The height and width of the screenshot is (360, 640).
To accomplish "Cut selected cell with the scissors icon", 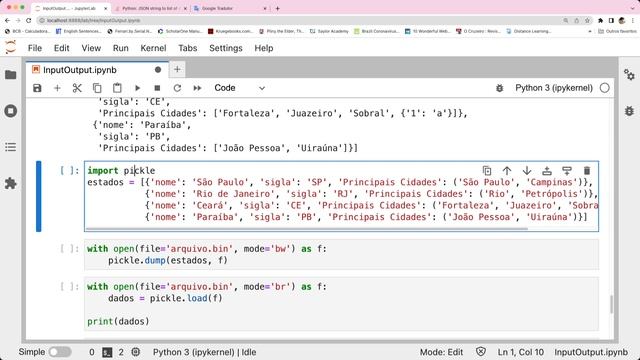I will pyautogui.click(x=77, y=88).
